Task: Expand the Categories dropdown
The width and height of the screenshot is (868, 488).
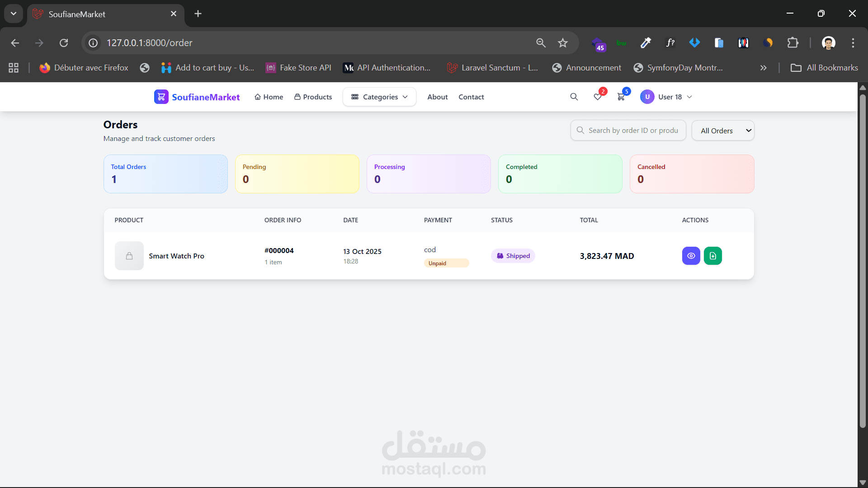Action: [x=379, y=97]
